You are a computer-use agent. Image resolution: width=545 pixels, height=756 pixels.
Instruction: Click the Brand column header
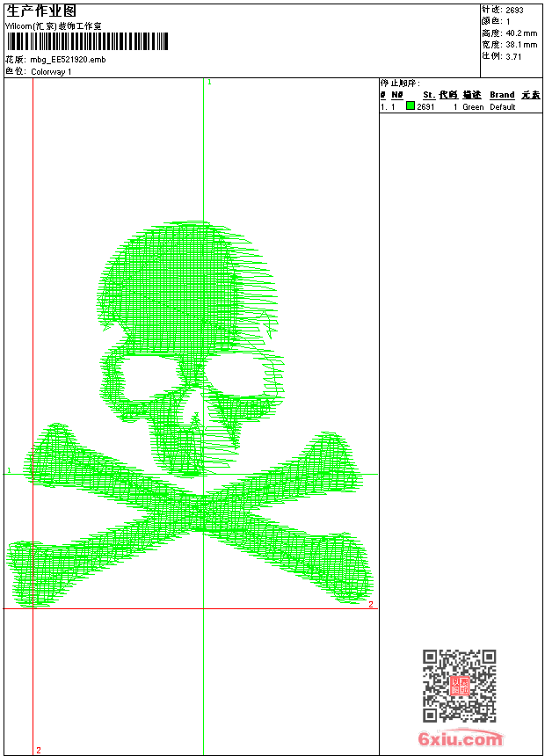point(502,95)
